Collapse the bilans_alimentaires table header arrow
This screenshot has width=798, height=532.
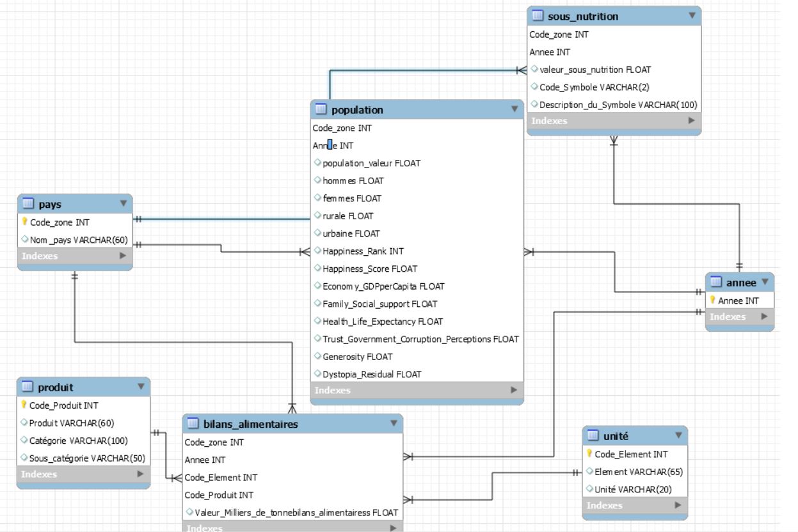tap(394, 423)
